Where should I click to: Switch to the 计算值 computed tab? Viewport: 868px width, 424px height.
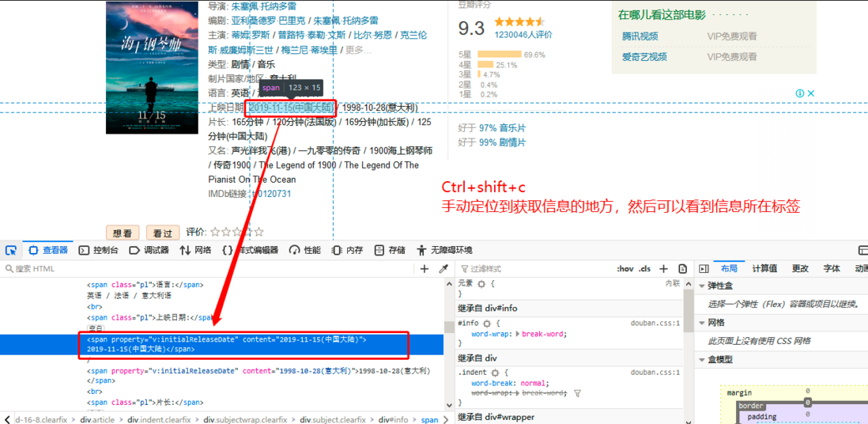pyautogui.click(x=764, y=269)
